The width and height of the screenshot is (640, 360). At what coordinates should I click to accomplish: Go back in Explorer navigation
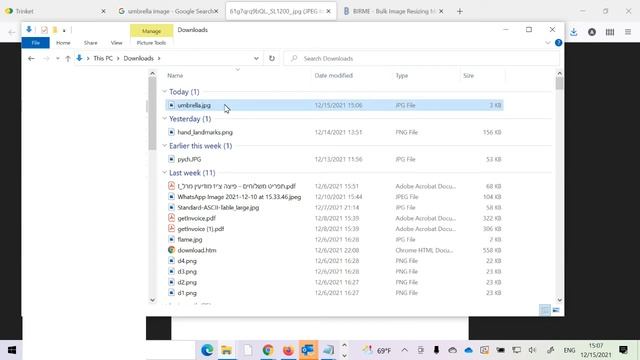click(31, 58)
